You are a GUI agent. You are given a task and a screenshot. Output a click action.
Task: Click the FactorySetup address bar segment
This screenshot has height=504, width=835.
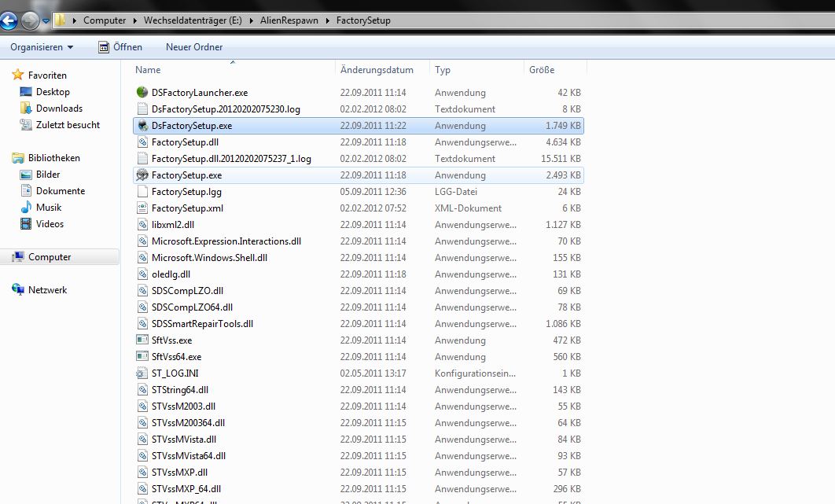coord(362,20)
